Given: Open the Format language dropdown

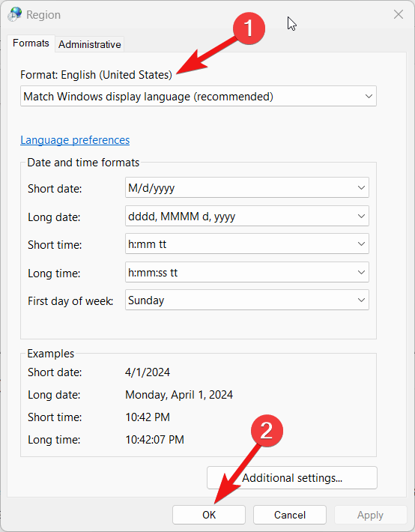Looking at the screenshot, I should [x=199, y=97].
